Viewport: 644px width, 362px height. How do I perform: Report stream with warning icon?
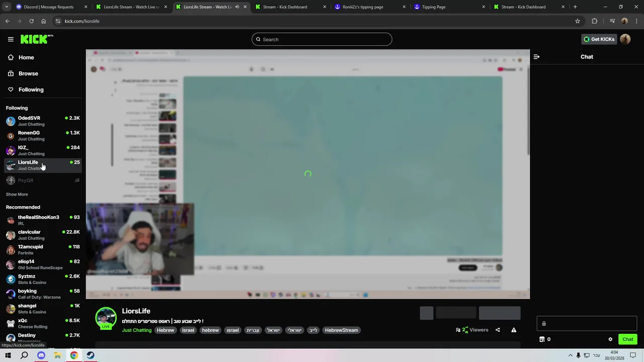(x=514, y=330)
